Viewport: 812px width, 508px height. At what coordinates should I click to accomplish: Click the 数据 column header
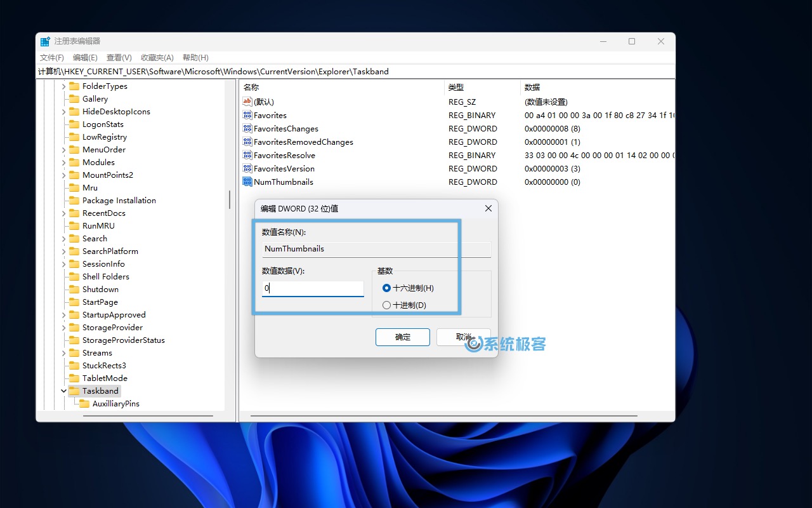(x=598, y=88)
